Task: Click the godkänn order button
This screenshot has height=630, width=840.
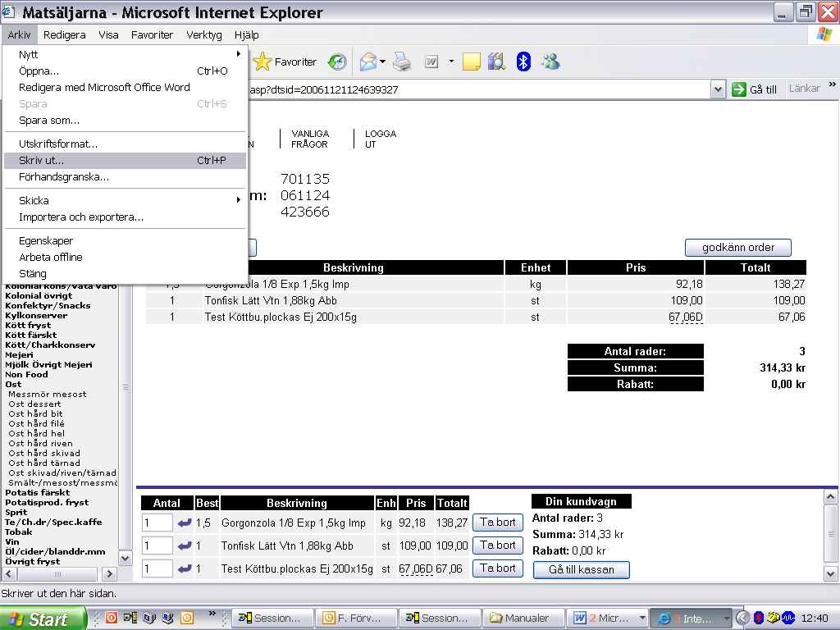Action: (737, 248)
